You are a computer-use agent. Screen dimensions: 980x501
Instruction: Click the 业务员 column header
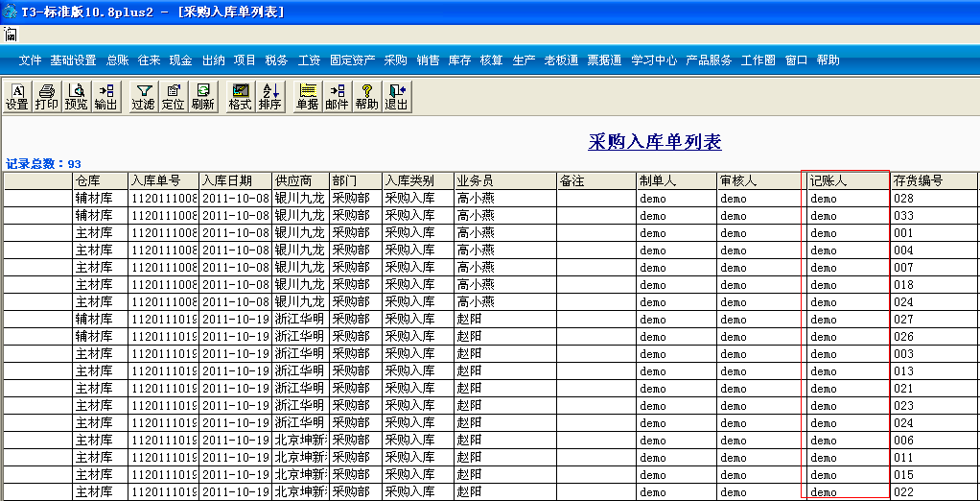[x=505, y=181]
